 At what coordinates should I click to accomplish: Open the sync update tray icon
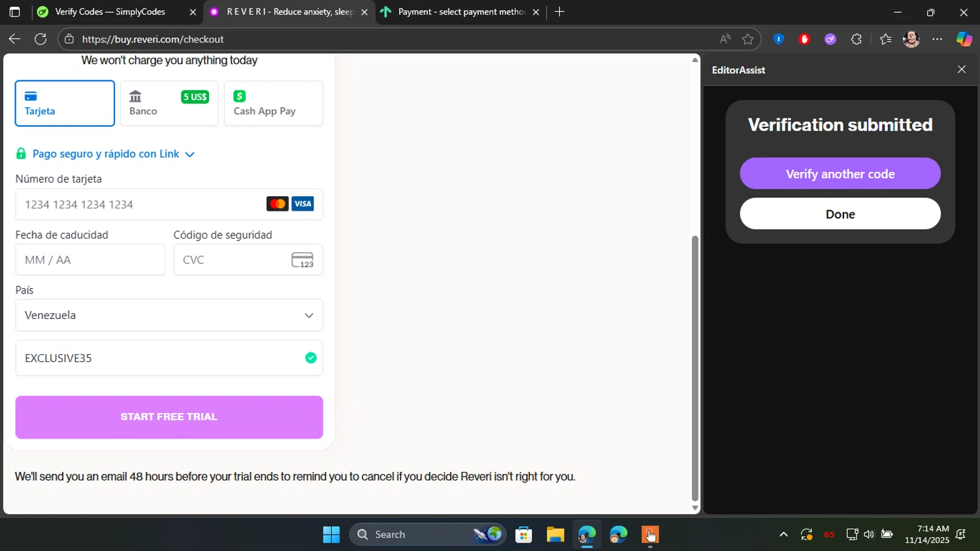coord(807,535)
